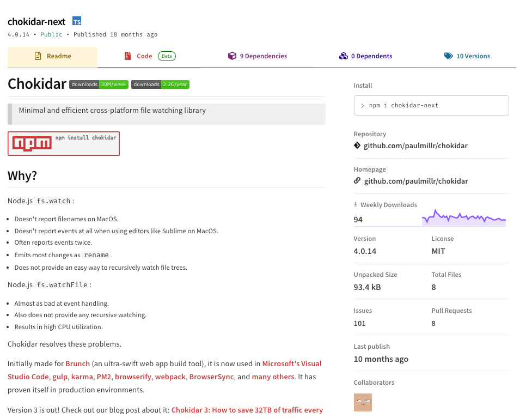The image size is (532, 418).
Task: Open the 9 Dependencies tab
Action: point(257,56)
